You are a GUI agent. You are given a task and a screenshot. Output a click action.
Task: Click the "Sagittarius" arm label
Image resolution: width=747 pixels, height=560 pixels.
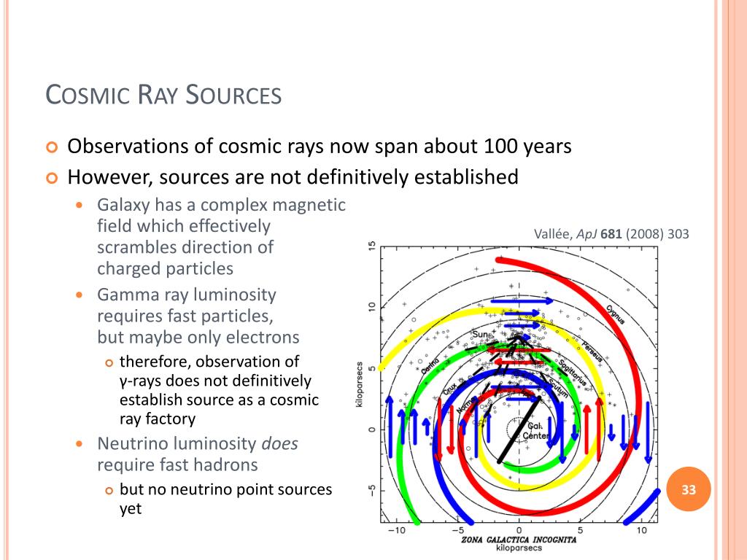572,372
